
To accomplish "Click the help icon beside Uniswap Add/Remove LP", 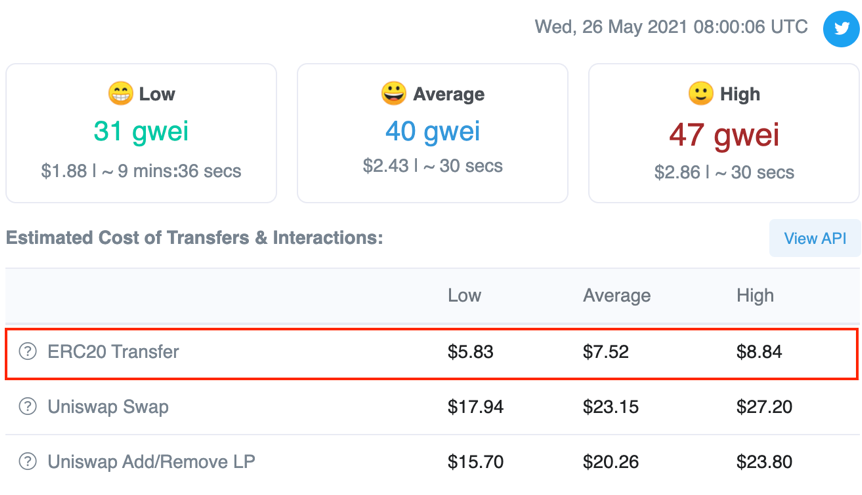I will 28,462.
